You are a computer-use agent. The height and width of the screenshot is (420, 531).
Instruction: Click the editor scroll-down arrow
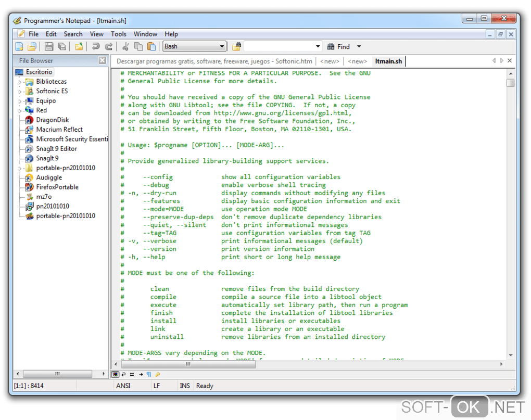510,355
